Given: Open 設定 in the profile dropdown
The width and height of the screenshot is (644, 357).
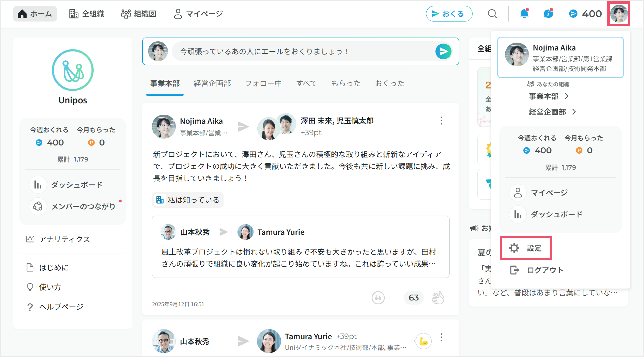Looking at the screenshot, I should 526,248.
